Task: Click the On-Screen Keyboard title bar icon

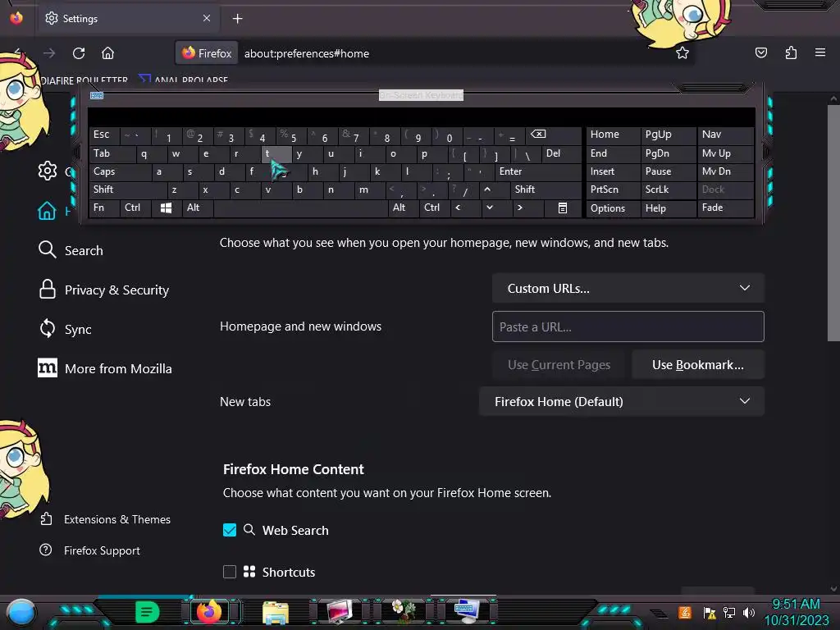Action: 97,95
